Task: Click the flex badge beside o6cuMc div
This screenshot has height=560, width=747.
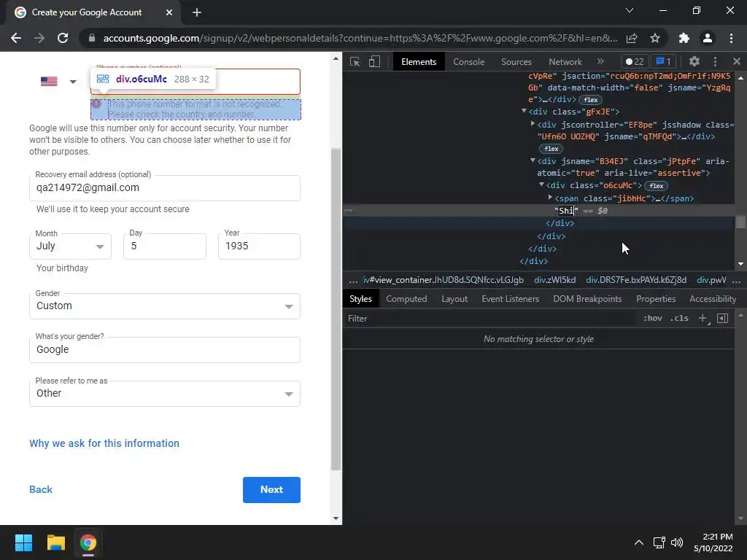Action: [x=656, y=186]
